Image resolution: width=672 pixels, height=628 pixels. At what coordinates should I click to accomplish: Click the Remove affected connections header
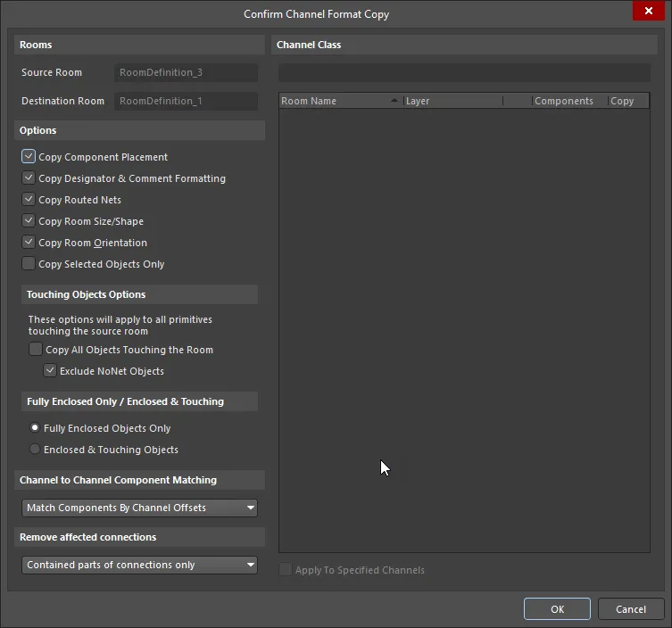[x=140, y=537]
